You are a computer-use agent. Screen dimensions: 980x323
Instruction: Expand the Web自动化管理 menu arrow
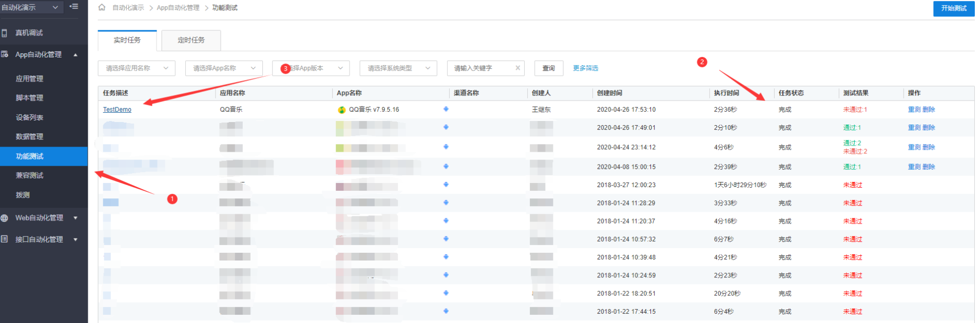(75, 218)
